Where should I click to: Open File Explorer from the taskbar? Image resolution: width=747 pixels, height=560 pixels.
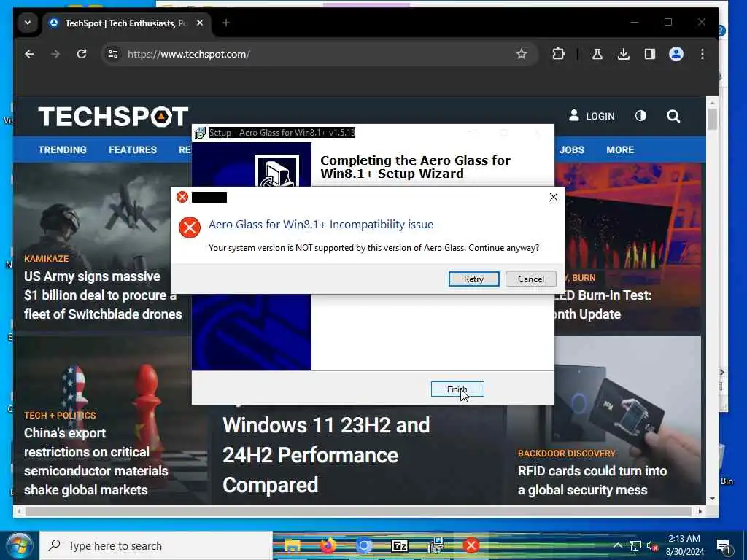click(293, 545)
